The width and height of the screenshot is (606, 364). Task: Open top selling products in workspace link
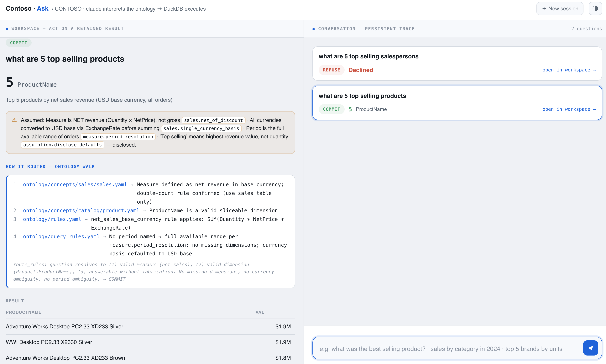click(x=569, y=109)
